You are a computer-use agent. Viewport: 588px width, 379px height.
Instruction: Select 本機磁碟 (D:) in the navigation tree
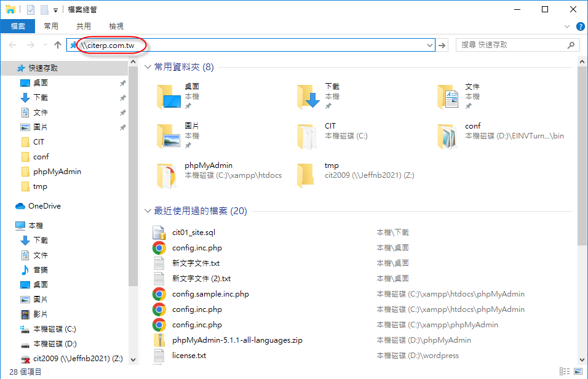click(54, 344)
